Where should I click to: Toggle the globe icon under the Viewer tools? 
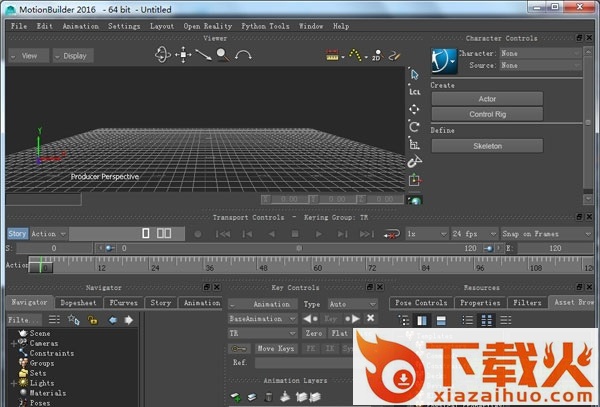(415, 200)
